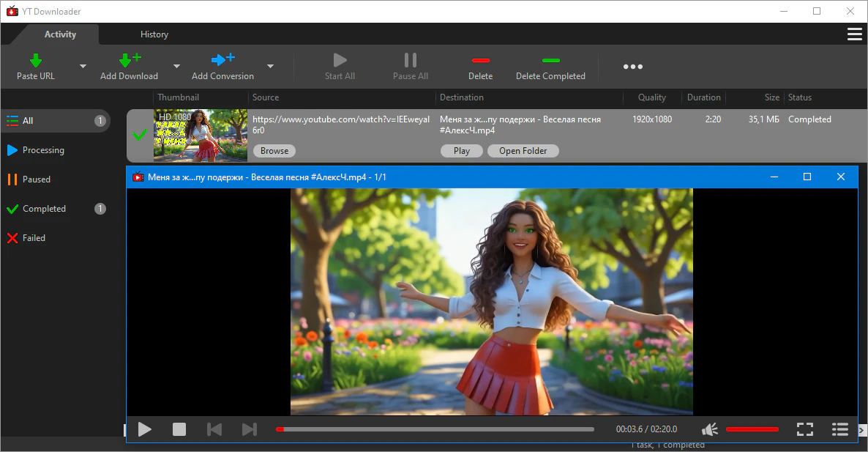This screenshot has height=452, width=868.
Task: Click the Browse button under source URL
Action: click(x=274, y=151)
